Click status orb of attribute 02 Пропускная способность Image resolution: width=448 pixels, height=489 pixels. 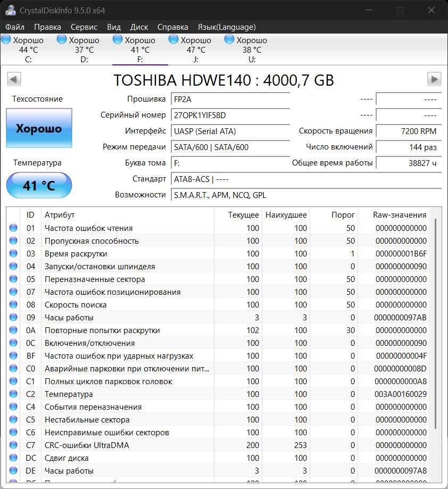13,241
